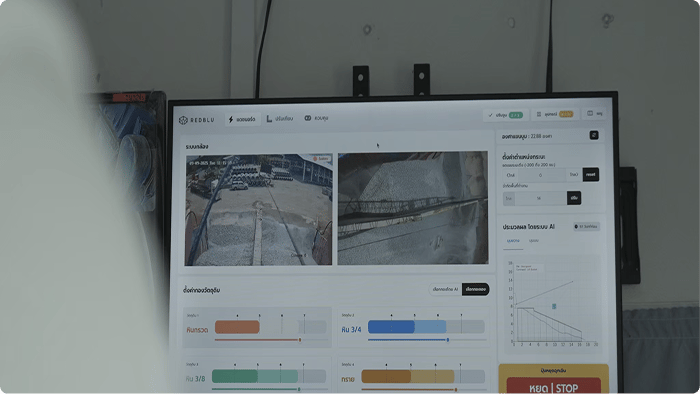
Task: Select the second sub-tab above the chart
Action: point(533,241)
